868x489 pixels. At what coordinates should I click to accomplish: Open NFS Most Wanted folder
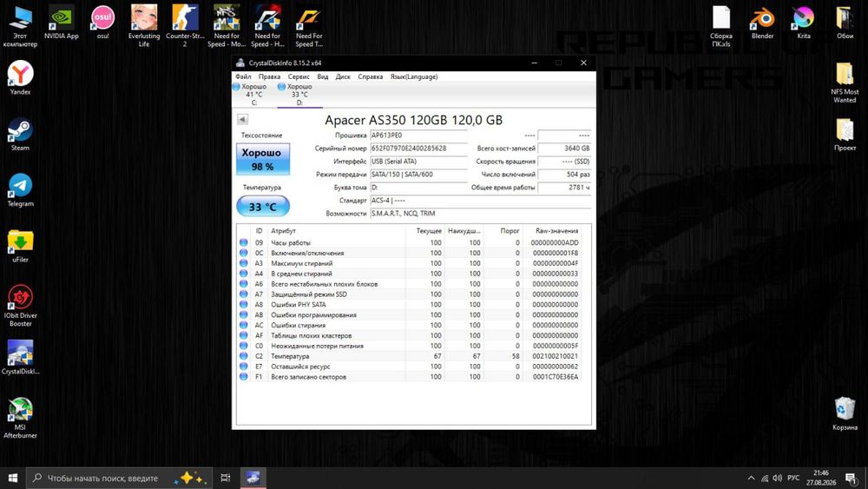pyautogui.click(x=845, y=83)
